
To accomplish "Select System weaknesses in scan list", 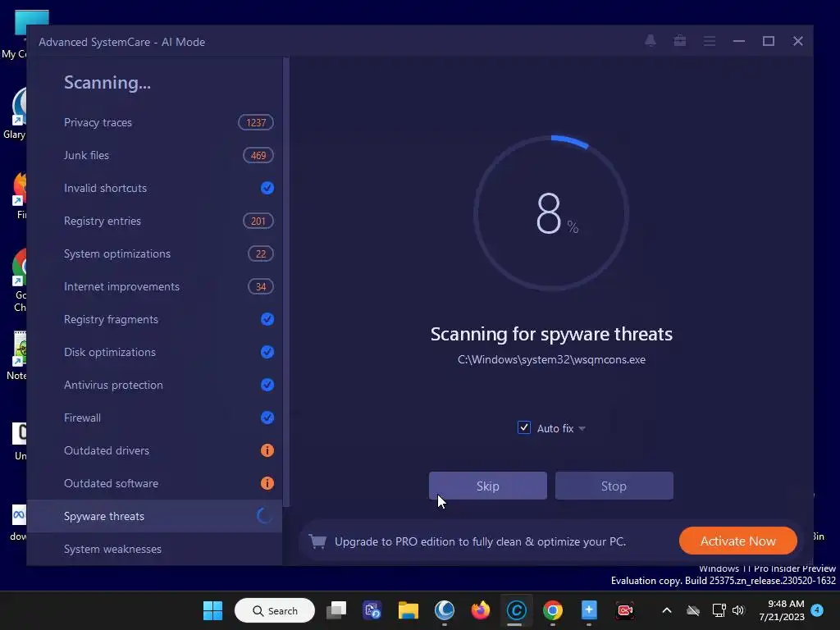I will [x=154, y=549].
